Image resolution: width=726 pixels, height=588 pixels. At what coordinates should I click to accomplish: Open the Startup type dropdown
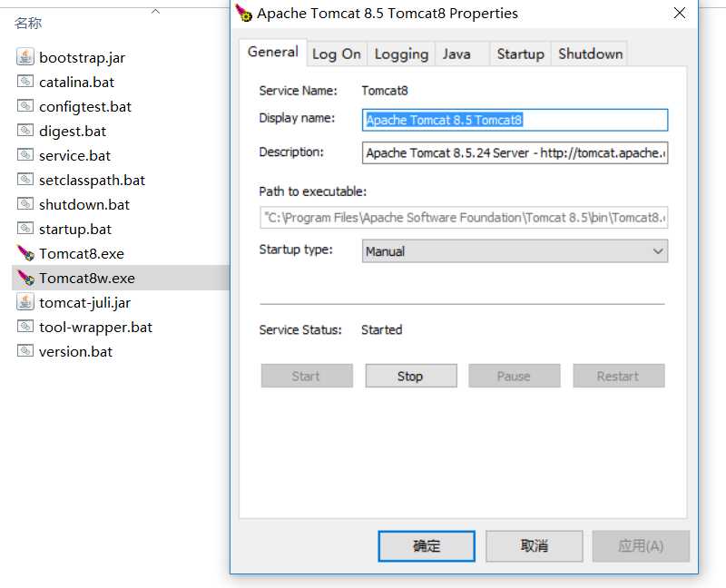[x=515, y=251]
